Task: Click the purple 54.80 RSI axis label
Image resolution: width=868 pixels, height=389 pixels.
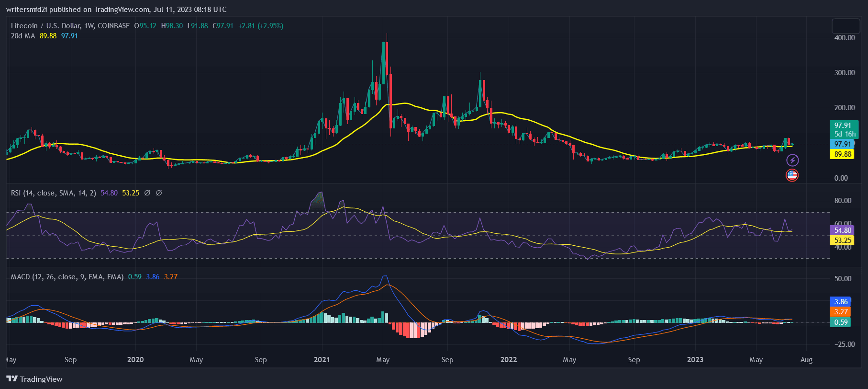Action: pos(842,230)
